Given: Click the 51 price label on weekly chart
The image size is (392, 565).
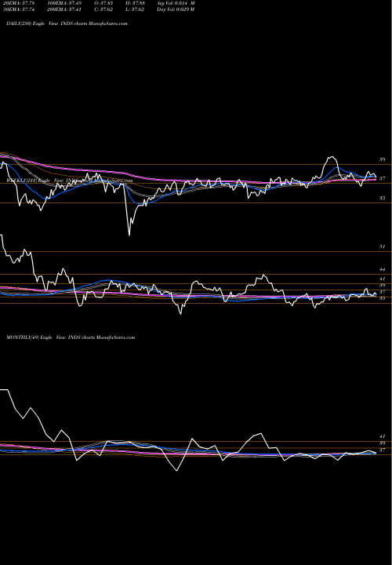Looking at the screenshot, I should coord(383,246).
